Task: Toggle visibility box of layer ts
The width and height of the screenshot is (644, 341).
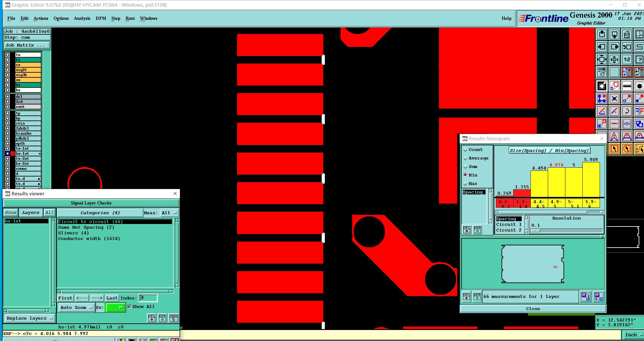Action: (8, 60)
